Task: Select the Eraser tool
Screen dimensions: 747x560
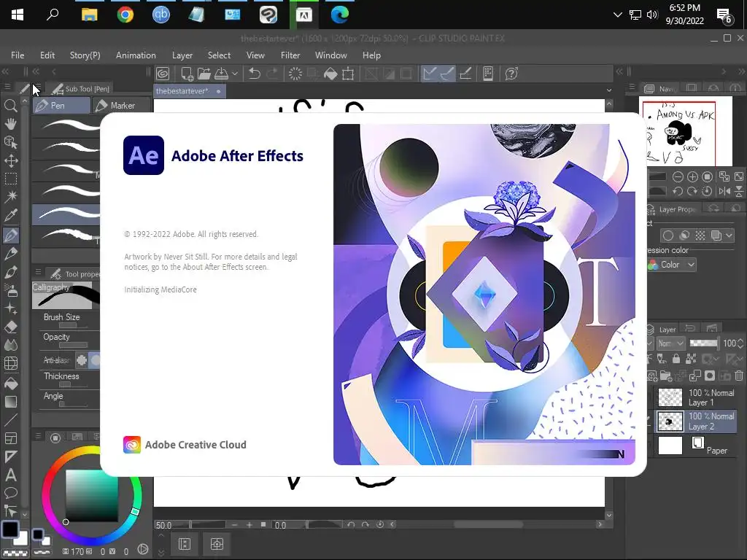Action: [x=10, y=327]
